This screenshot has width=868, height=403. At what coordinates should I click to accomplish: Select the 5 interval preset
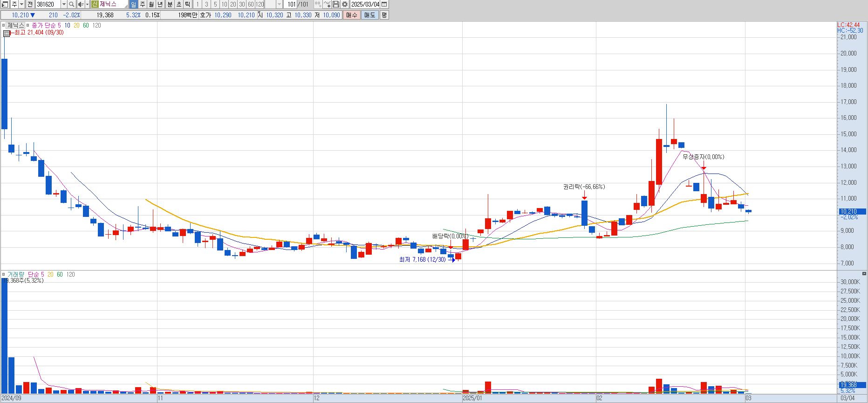(215, 4)
